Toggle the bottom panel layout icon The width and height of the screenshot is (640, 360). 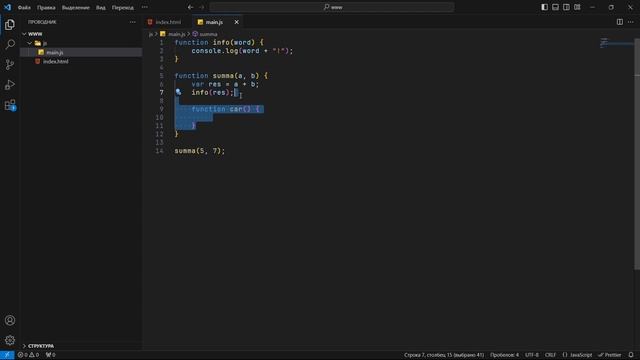[556, 7]
